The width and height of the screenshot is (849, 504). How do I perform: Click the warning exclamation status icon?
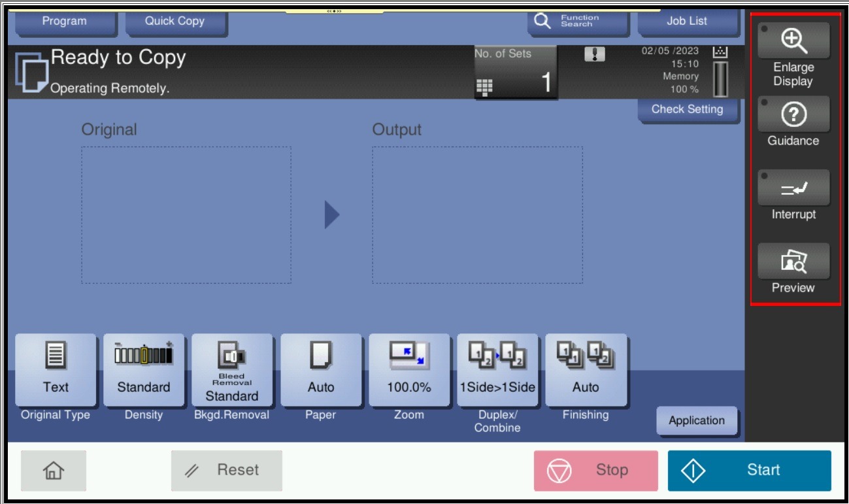point(594,55)
